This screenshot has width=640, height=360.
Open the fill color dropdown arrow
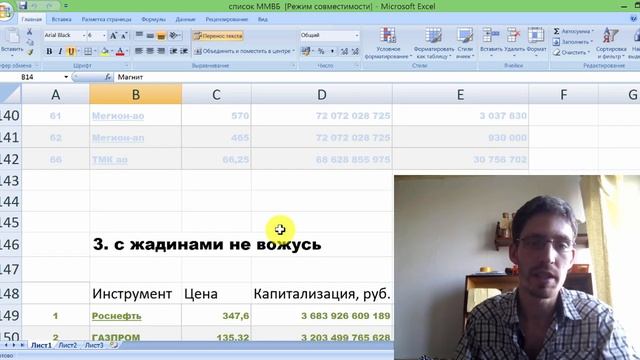point(112,51)
